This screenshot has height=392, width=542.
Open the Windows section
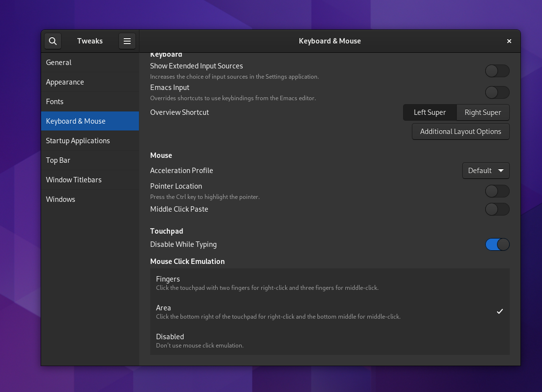(x=90, y=199)
